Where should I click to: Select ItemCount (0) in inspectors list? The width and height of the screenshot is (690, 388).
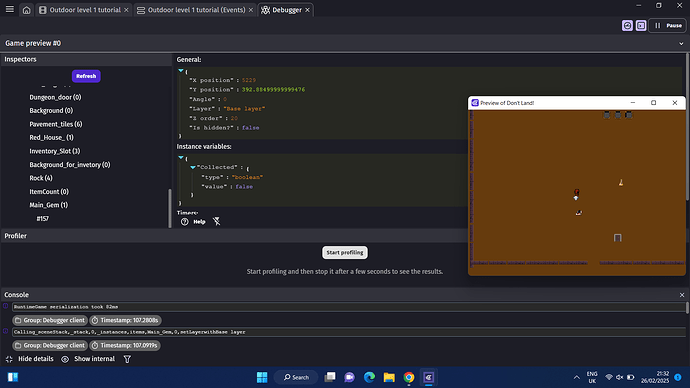[49, 191]
